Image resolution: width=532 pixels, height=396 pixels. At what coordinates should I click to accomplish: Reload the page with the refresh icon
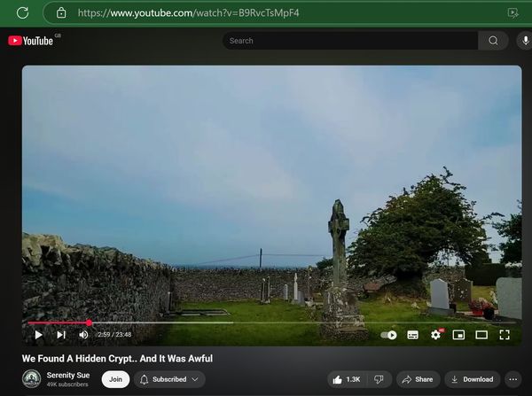tap(23, 13)
